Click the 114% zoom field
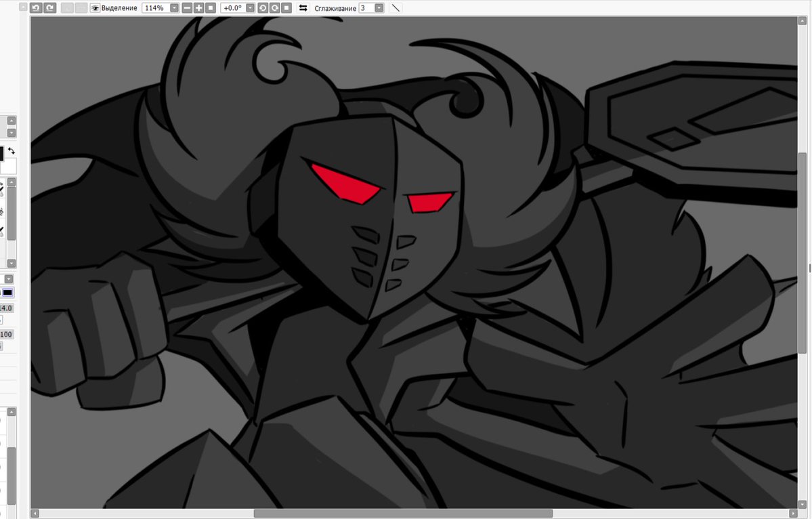812x519 pixels. click(156, 7)
